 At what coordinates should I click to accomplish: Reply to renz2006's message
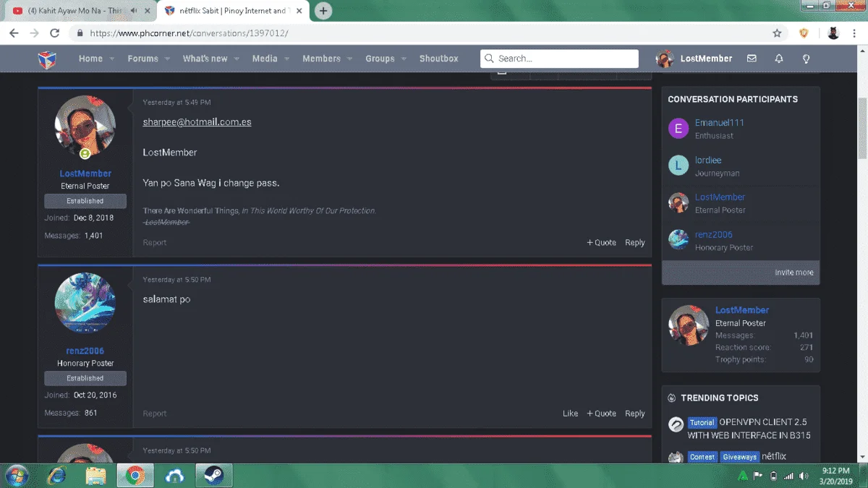pos(635,414)
